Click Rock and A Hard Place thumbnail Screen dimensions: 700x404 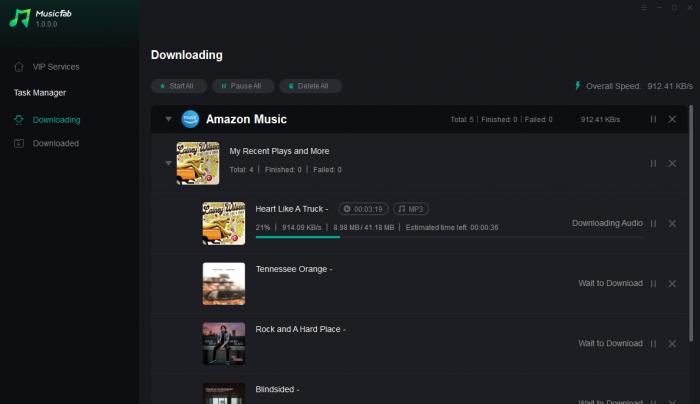click(x=224, y=344)
